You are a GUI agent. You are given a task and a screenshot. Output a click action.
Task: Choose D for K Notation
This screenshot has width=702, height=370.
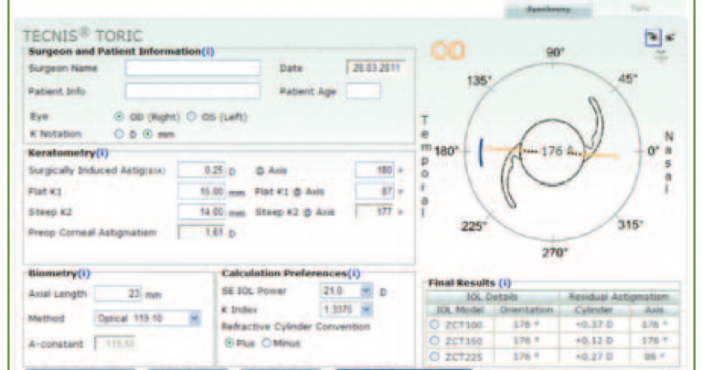click(x=119, y=134)
